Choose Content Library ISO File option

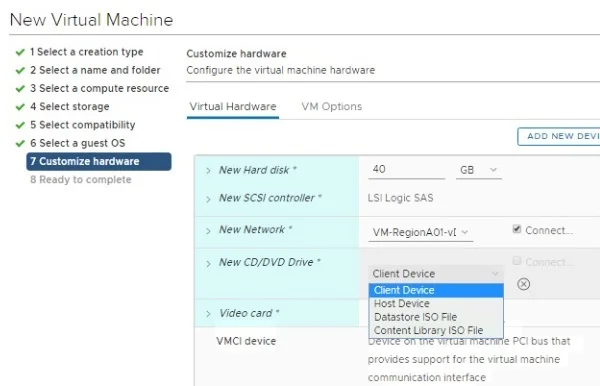click(436, 330)
